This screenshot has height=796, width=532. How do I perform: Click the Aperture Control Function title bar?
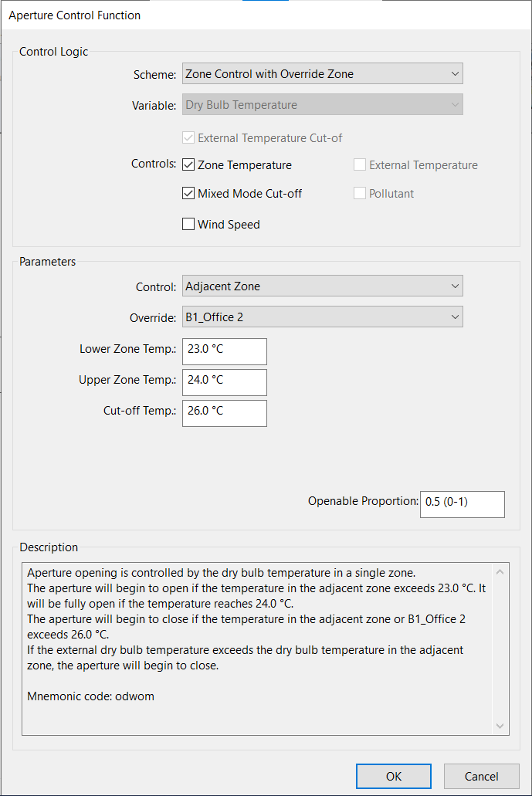coord(266,15)
